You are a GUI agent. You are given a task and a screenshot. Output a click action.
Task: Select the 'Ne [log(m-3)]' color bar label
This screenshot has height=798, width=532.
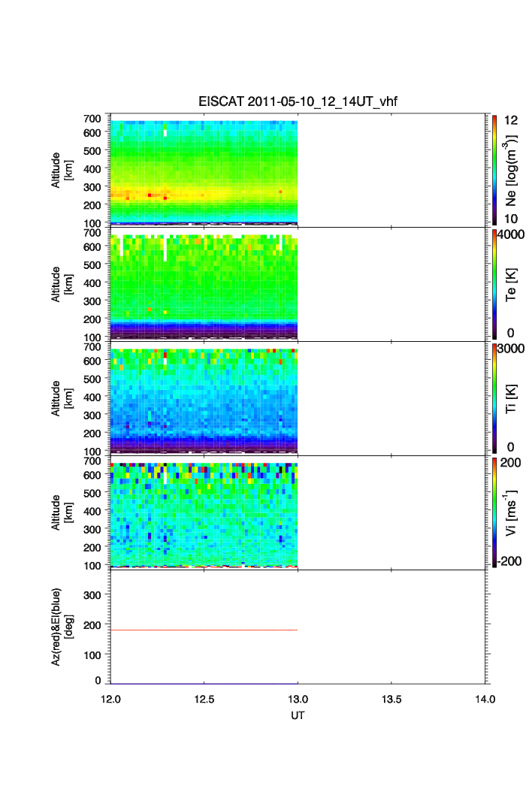point(511,170)
